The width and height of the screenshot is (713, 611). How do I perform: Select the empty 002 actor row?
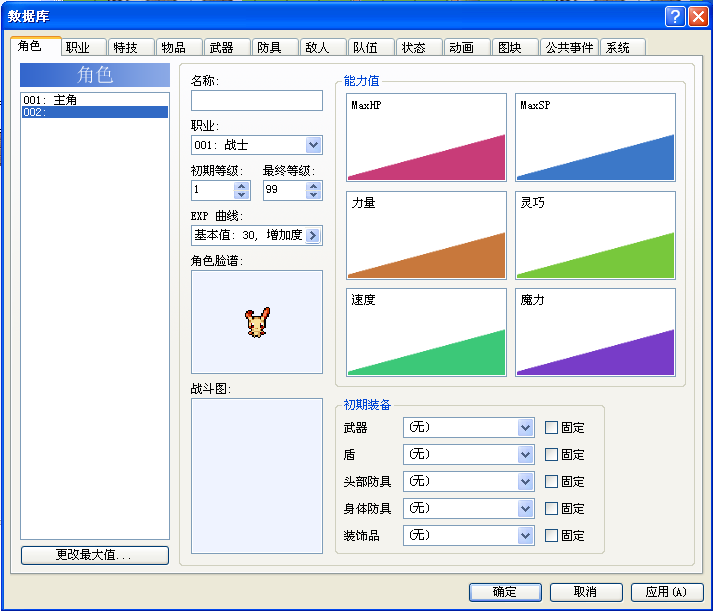95,112
